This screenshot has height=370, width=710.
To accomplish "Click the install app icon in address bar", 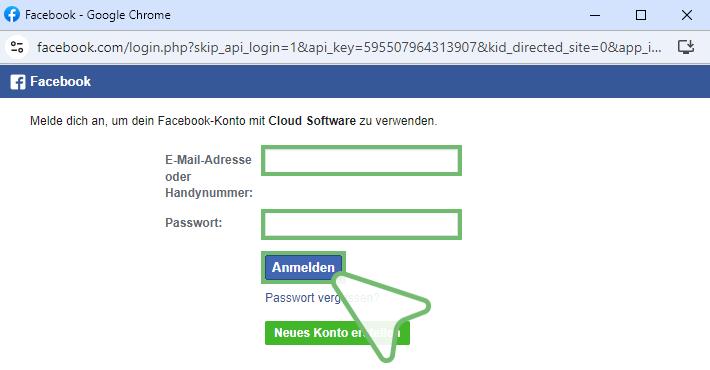I will tap(686, 47).
